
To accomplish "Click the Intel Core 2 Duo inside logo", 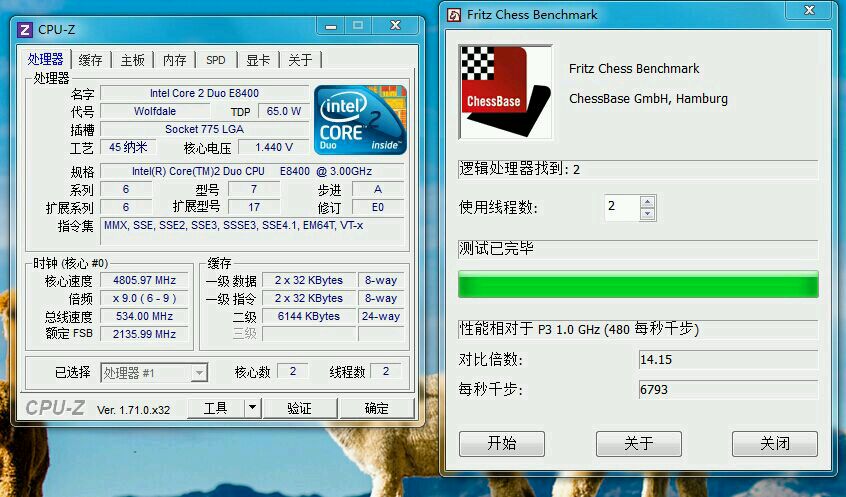I will [x=360, y=119].
